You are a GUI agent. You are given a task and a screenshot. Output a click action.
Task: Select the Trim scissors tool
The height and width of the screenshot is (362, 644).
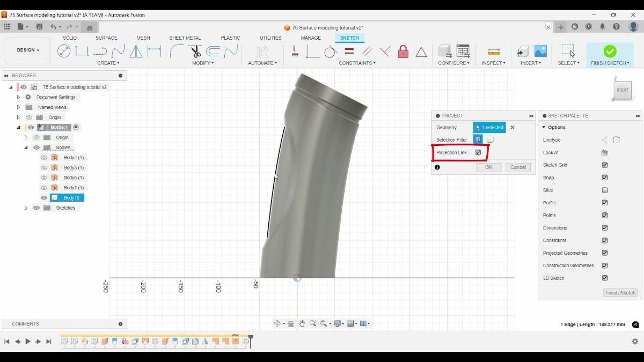tap(195, 51)
